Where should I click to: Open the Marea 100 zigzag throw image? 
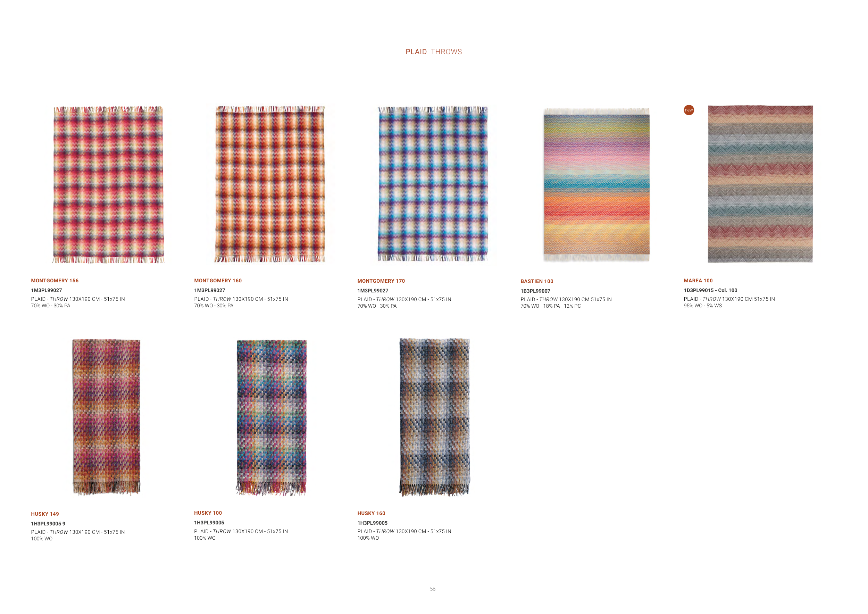(x=760, y=184)
